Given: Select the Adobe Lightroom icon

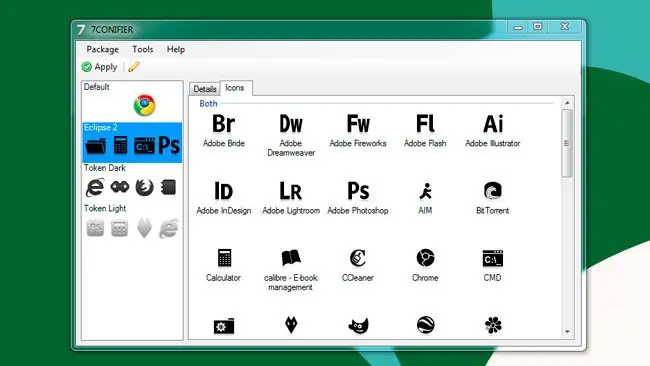Looking at the screenshot, I should [291, 191].
